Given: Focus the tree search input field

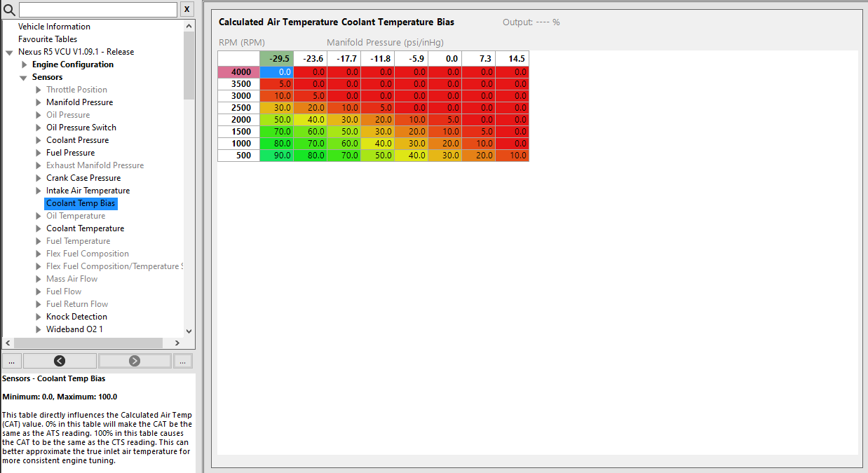Looking at the screenshot, I should pos(98,9).
